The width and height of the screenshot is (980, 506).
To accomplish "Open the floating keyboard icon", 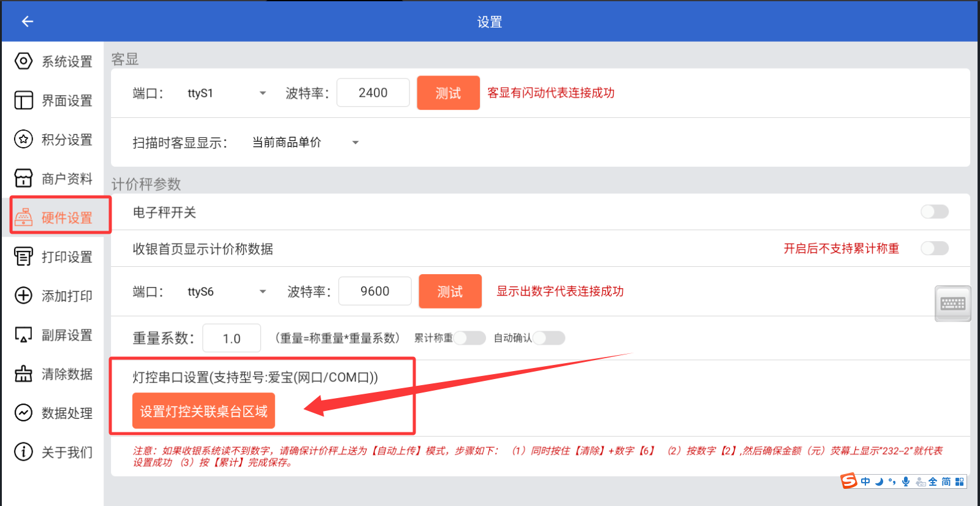I will tap(952, 304).
